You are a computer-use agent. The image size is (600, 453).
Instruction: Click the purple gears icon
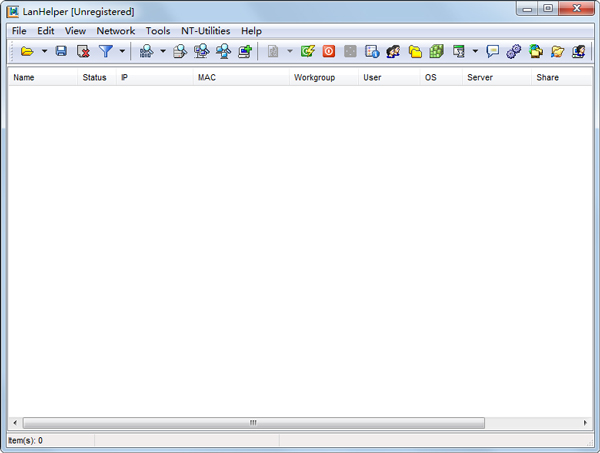[x=514, y=51]
